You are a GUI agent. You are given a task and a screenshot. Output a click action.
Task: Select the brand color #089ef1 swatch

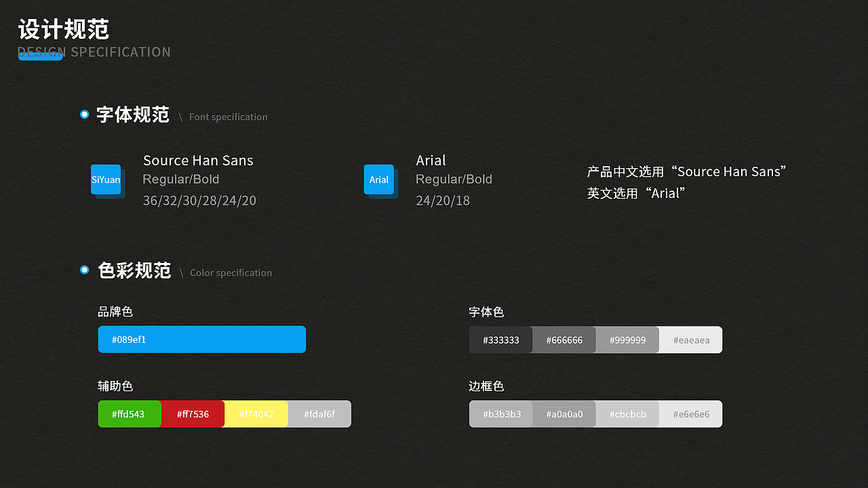202,340
